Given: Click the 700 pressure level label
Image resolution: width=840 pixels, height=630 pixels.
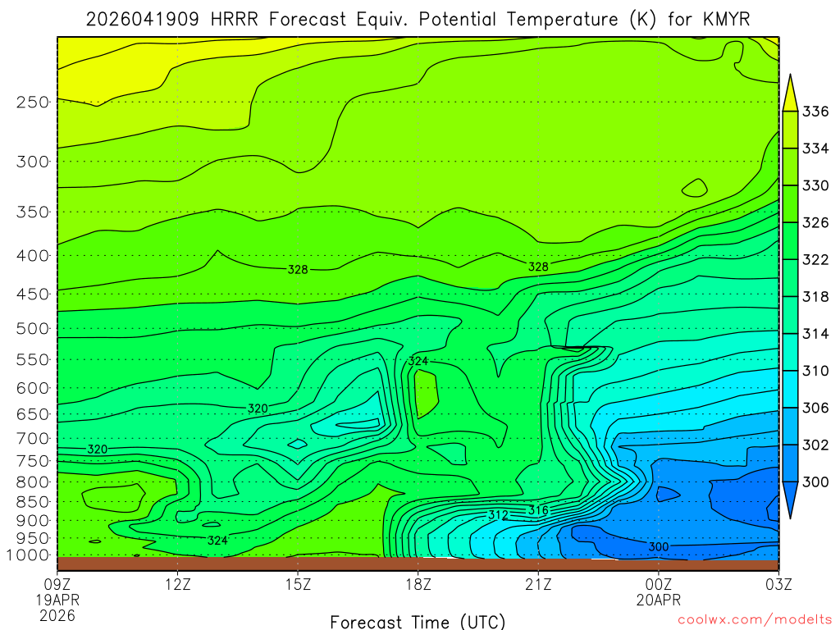Looking at the screenshot, I should [x=33, y=438].
